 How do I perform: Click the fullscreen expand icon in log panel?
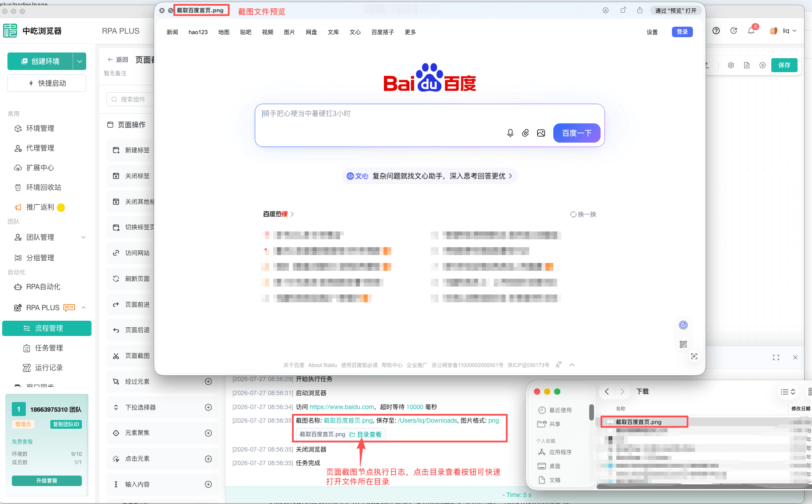[776, 357]
